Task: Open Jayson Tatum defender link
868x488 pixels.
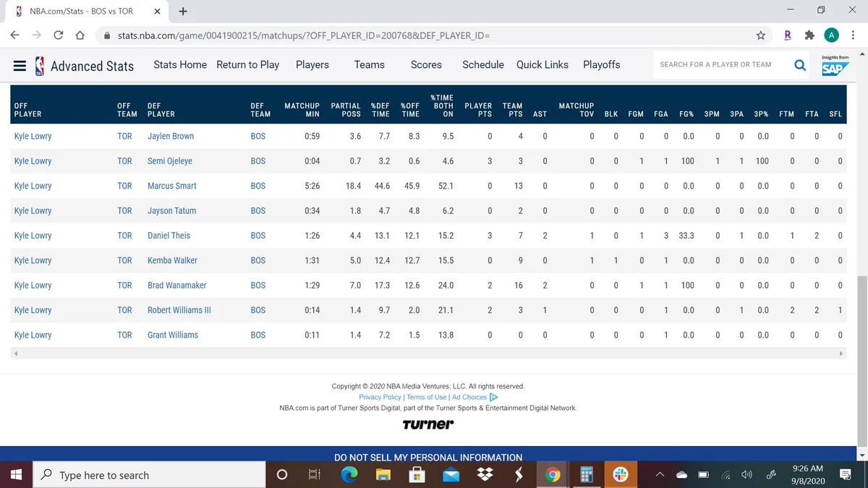Action: pyautogui.click(x=171, y=210)
